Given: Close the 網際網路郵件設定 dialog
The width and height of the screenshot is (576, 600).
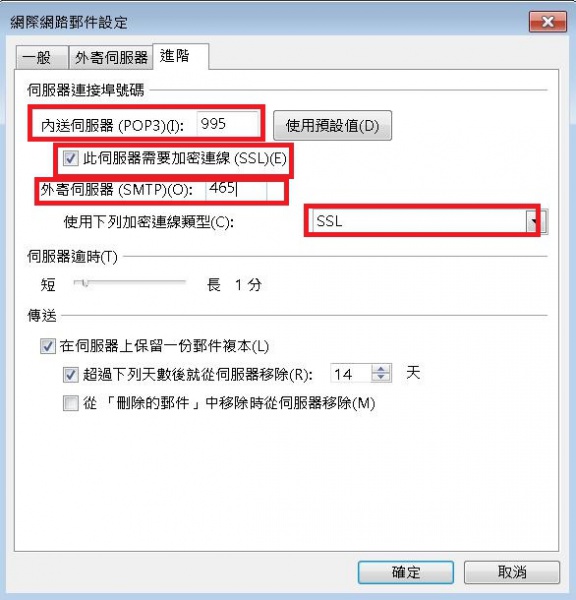Looking at the screenshot, I should [548, 22].
